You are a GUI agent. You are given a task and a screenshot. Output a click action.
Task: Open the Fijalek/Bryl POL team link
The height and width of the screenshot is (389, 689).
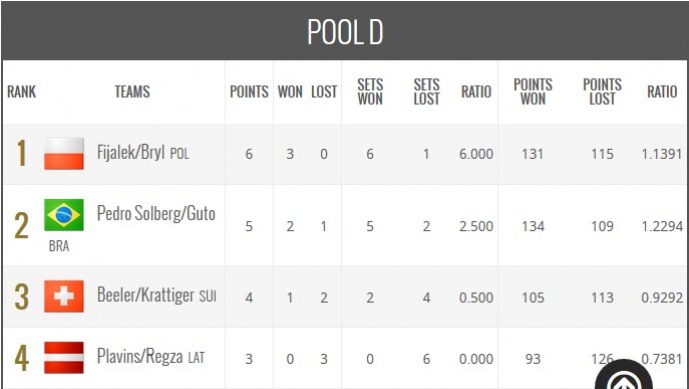tap(143, 153)
